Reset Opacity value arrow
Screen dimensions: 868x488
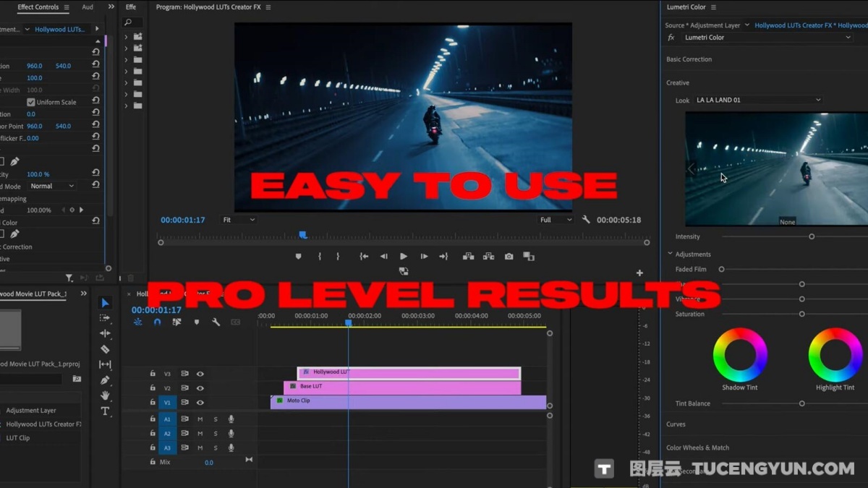pos(95,174)
